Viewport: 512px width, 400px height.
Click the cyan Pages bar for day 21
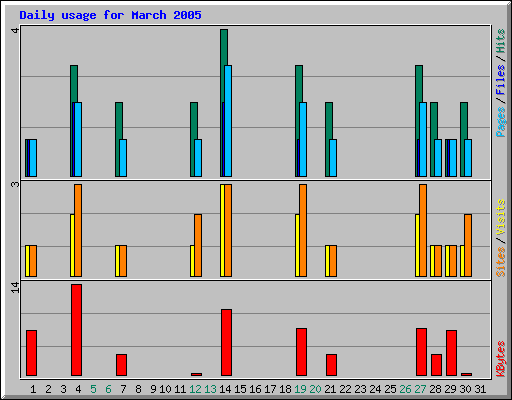pos(333,158)
